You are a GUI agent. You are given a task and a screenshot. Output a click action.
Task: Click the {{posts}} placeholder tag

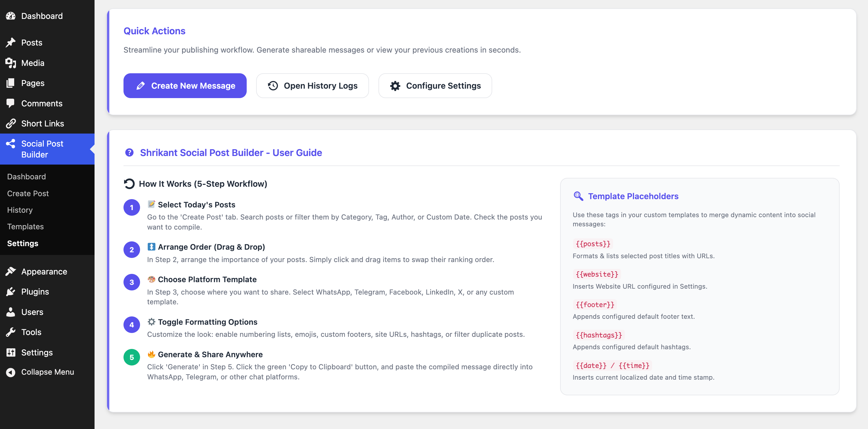click(593, 244)
